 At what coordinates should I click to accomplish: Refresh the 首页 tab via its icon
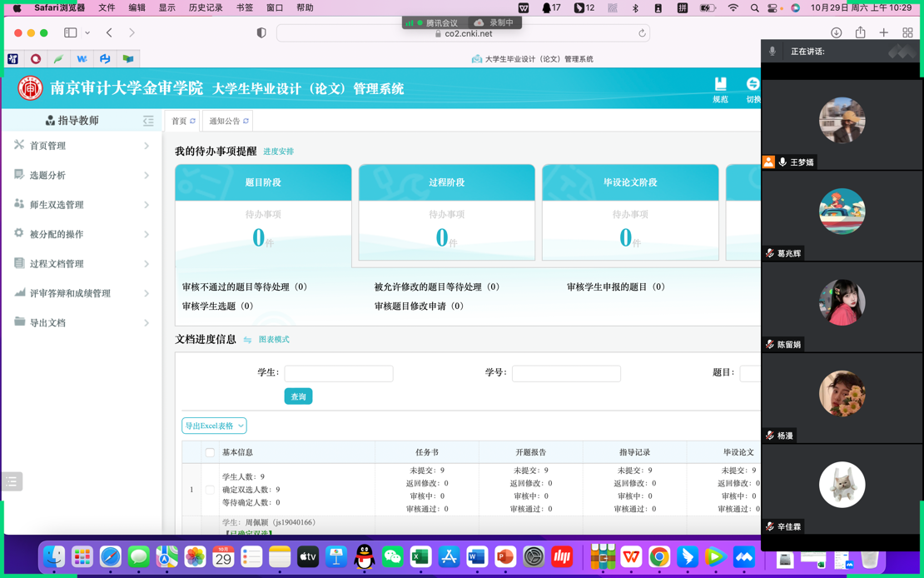[192, 122]
